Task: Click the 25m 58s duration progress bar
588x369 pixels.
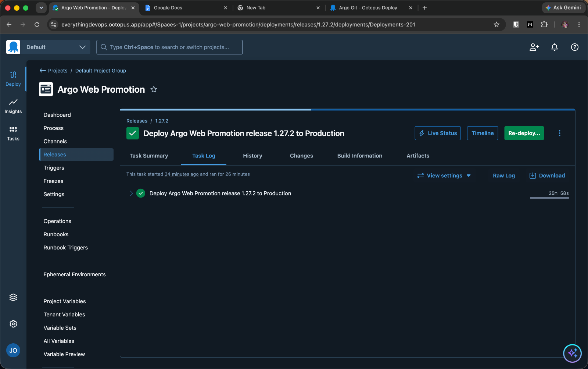Action: tap(549, 198)
